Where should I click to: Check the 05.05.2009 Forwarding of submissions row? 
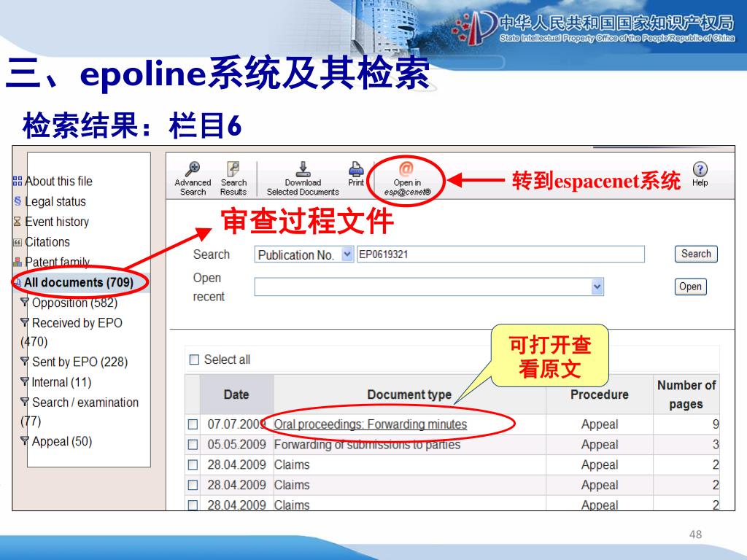click(x=193, y=445)
